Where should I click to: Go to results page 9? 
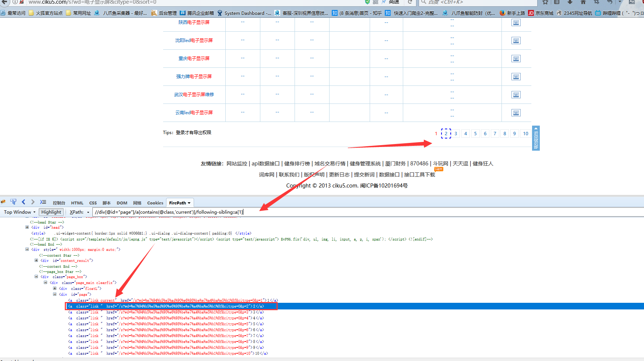click(x=514, y=134)
